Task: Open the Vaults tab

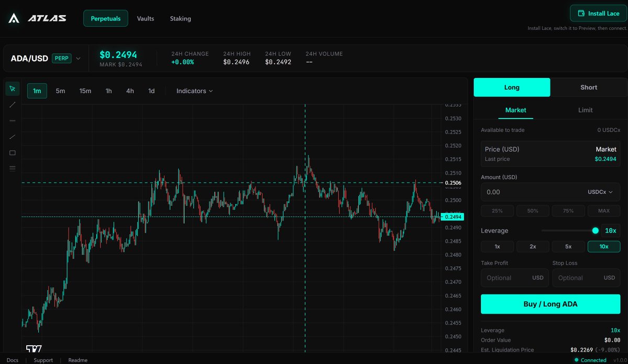Action: 146,18
